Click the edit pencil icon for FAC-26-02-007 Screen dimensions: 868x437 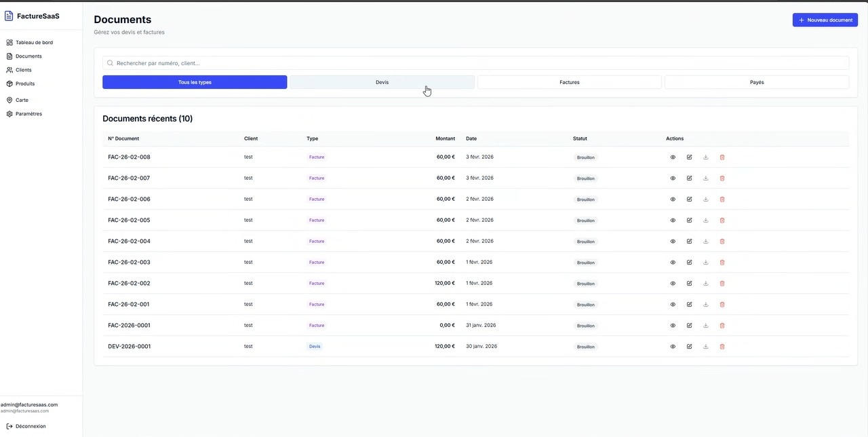(x=689, y=178)
